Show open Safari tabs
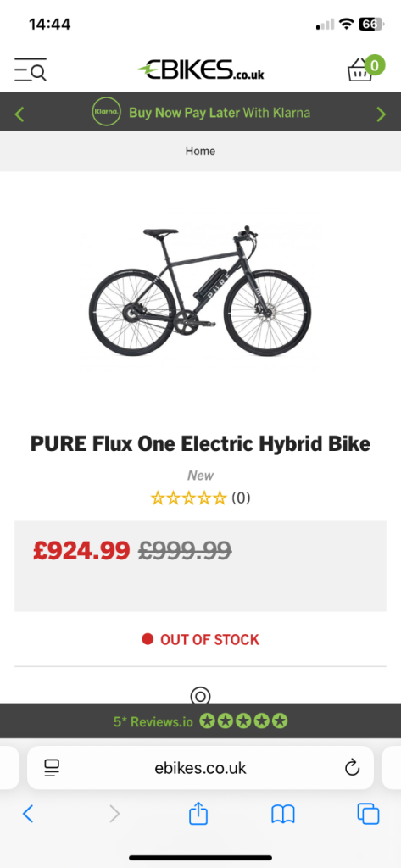The height and width of the screenshot is (868, 401). (368, 814)
